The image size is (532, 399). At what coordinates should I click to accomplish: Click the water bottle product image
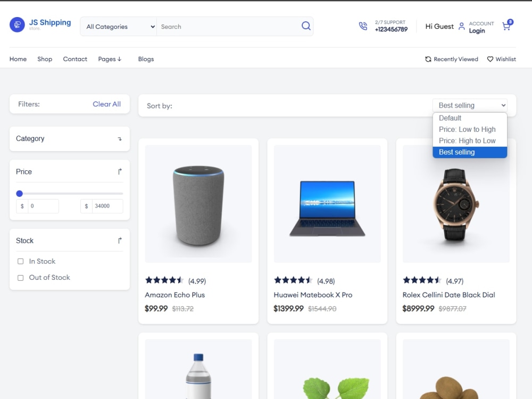coord(198,369)
